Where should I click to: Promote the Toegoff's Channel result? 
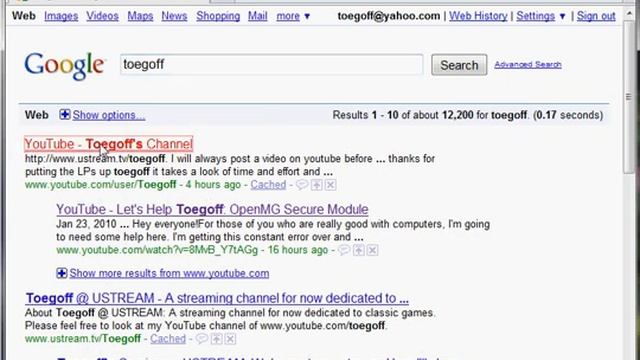click(x=317, y=185)
